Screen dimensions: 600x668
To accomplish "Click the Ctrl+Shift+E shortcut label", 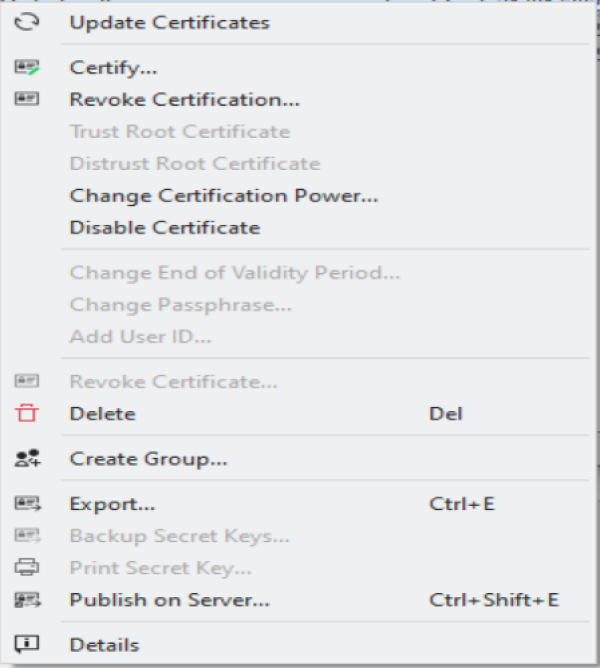I will [x=493, y=600].
